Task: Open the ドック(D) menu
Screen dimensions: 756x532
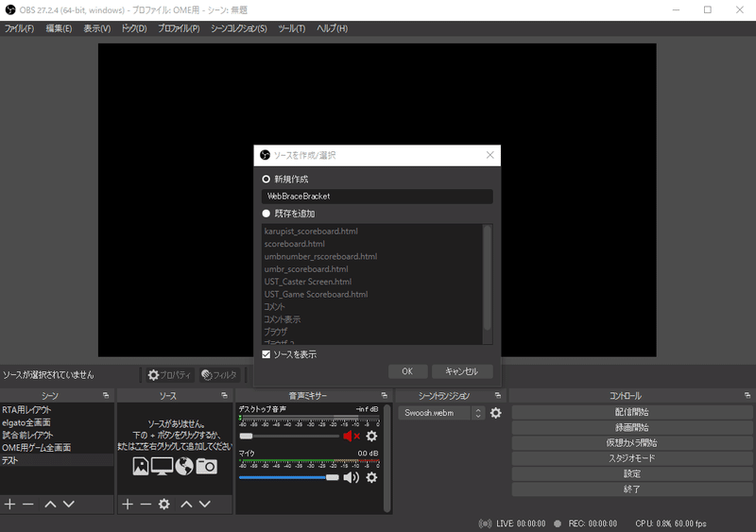Action: coord(134,28)
